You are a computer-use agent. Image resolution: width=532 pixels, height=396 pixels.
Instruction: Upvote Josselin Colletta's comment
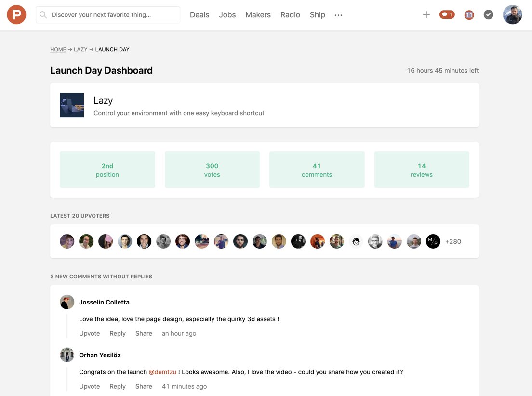90,333
